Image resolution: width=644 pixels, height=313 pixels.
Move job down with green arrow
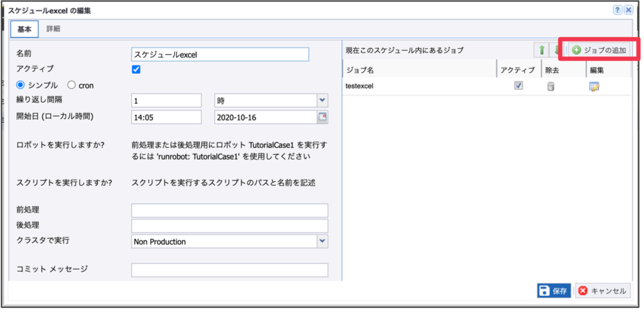556,51
